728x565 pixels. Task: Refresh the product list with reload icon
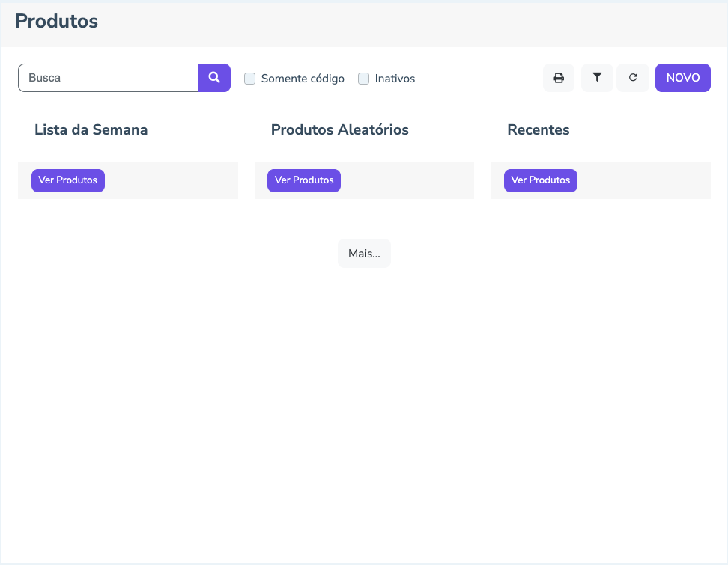click(633, 78)
